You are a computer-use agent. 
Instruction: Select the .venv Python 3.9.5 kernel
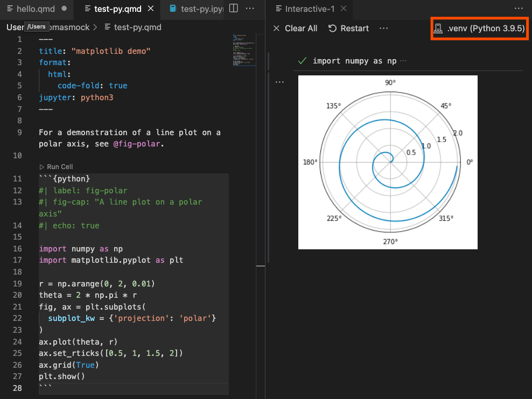479,29
